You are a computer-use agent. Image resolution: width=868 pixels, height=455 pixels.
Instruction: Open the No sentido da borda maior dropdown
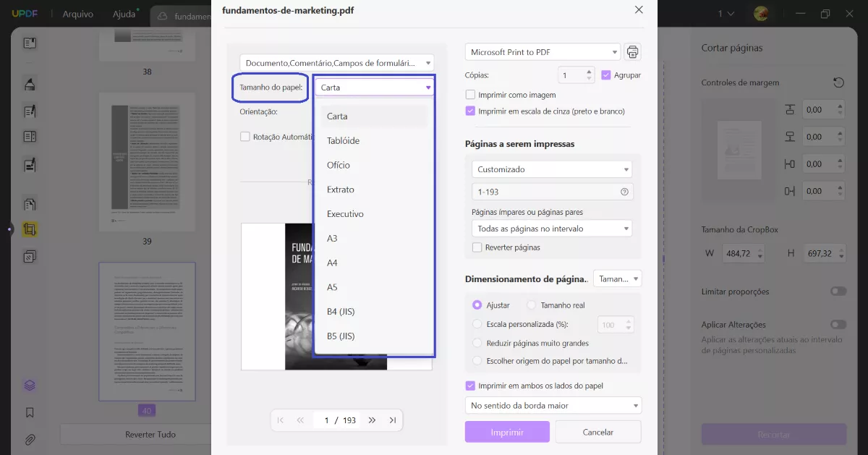point(552,405)
